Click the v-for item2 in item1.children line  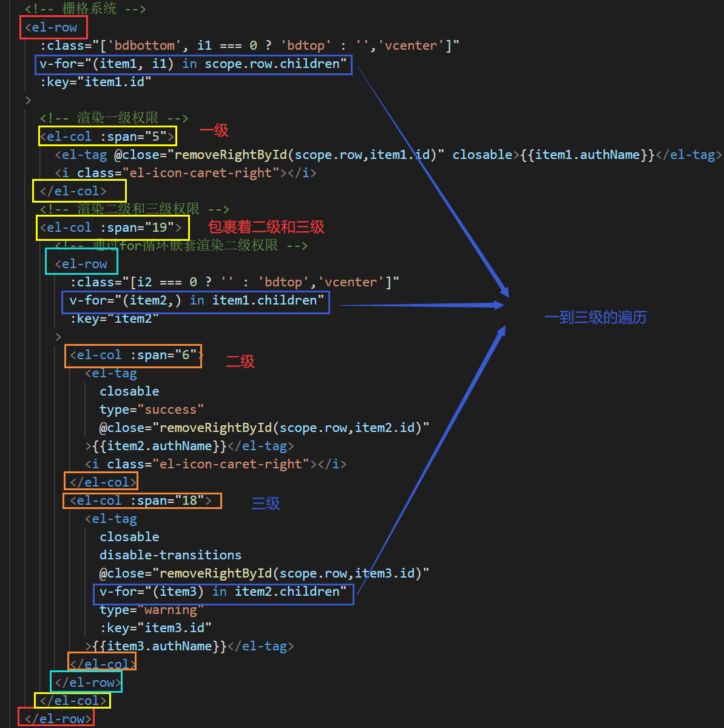195,301
